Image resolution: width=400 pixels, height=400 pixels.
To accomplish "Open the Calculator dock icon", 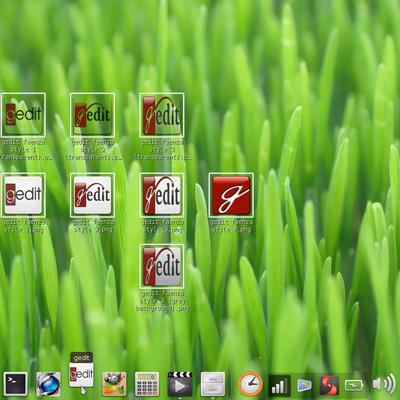I will click(147, 384).
